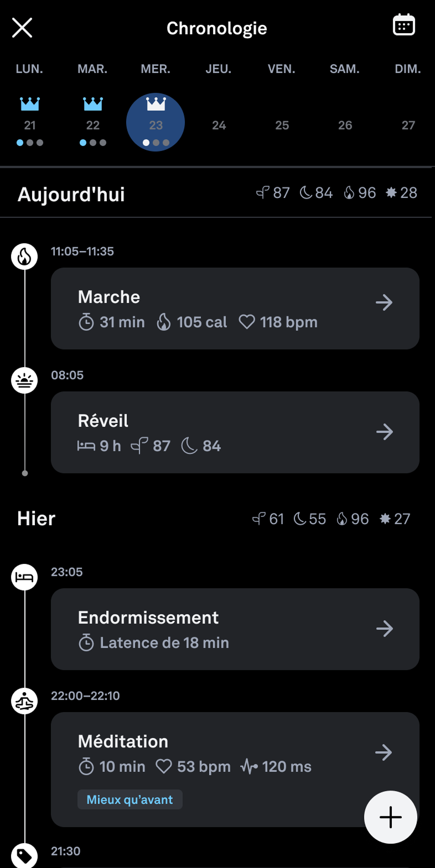Tap the tag icon at 21:30
Image resolution: width=435 pixels, height=868 pixels.
[x=25, y=856]
